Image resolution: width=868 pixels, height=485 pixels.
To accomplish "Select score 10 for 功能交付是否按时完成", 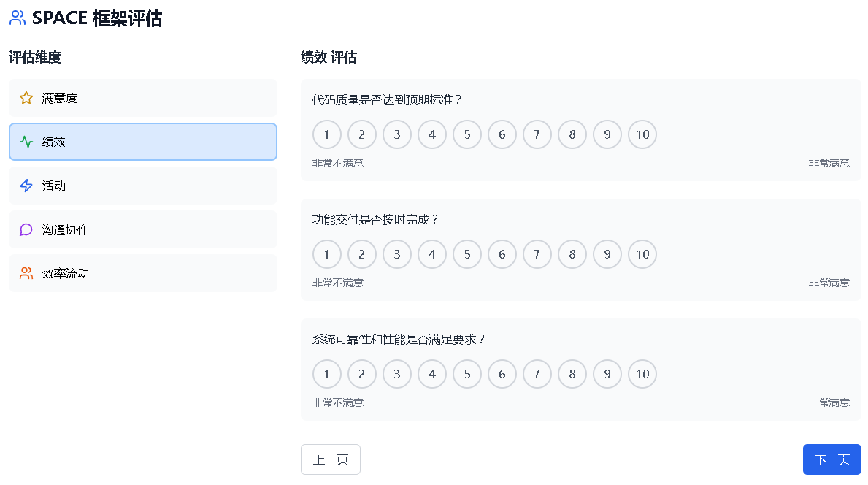I will pos(642,254).
